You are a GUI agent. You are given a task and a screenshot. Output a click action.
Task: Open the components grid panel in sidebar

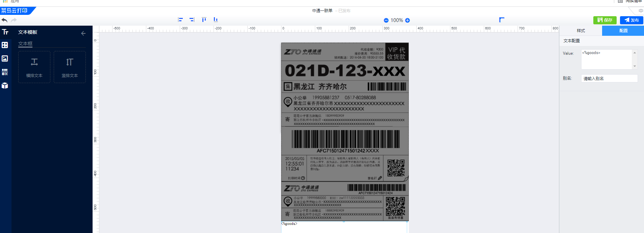pos(5,45)
